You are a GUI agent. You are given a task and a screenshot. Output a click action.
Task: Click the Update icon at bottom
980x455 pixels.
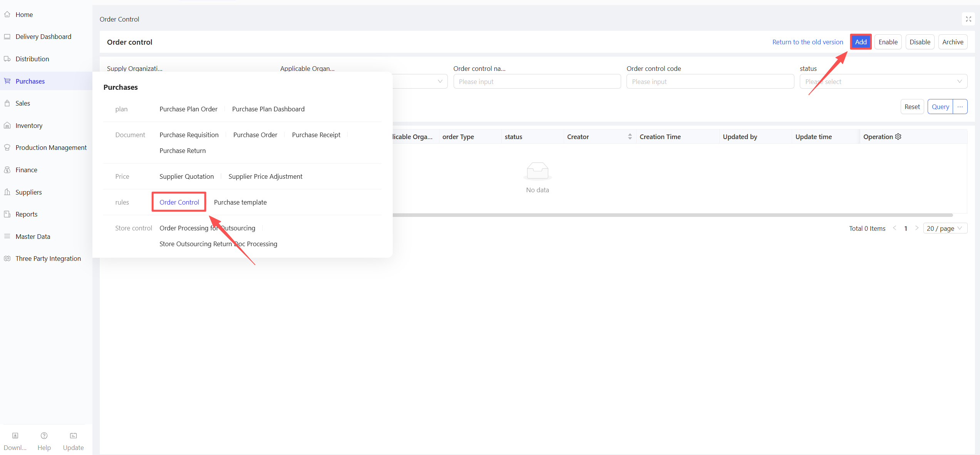click(73, 436)
